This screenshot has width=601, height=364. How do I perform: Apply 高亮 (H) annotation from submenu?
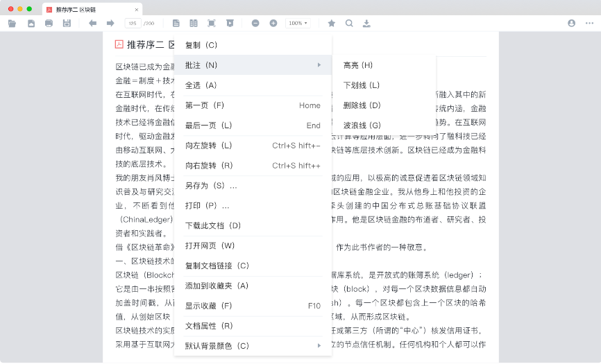tap(384, 65)
